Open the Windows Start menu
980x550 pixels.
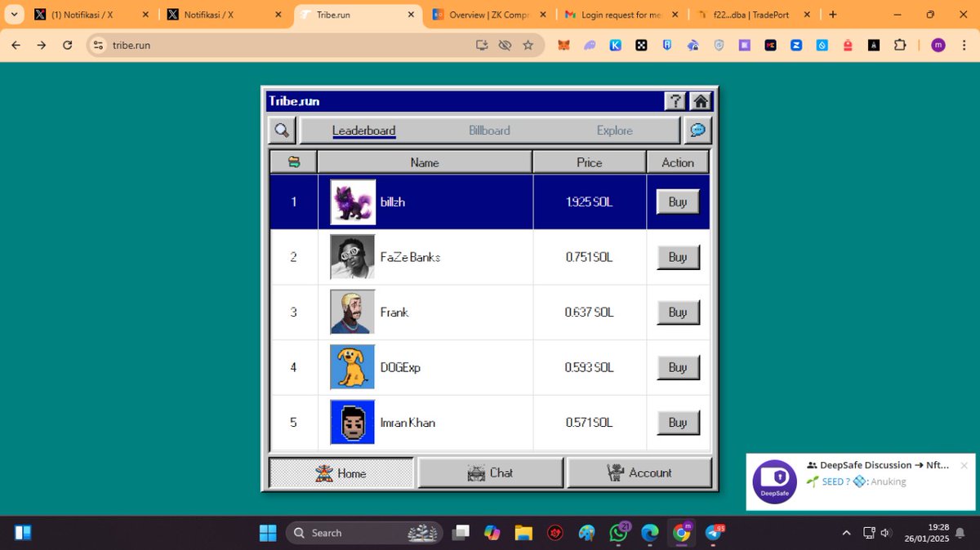point(268,533)
